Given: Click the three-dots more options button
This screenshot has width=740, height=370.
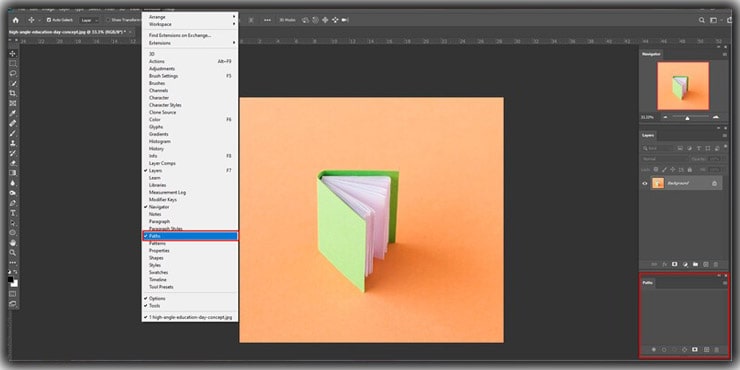Looking at the screenshot, I should [268, 20].
